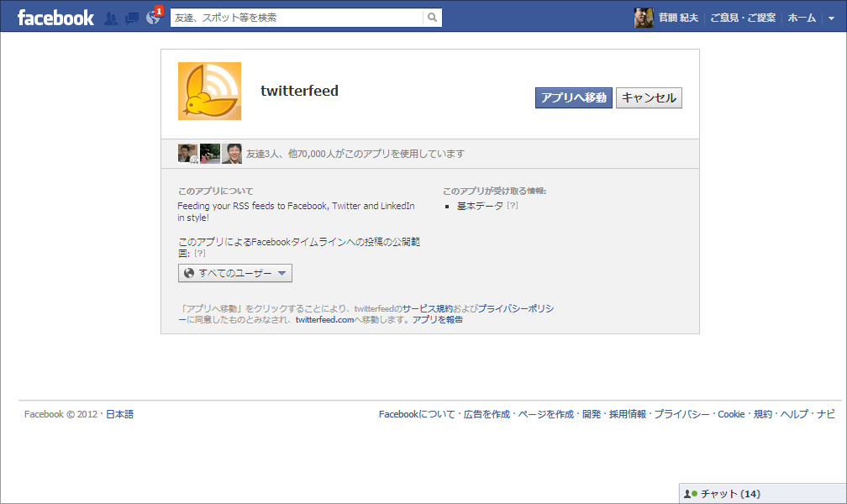The width and height of the screenshot is (847, 504).
Task: Click the second friend avatar thumbnail
Action: click(210, 154)
